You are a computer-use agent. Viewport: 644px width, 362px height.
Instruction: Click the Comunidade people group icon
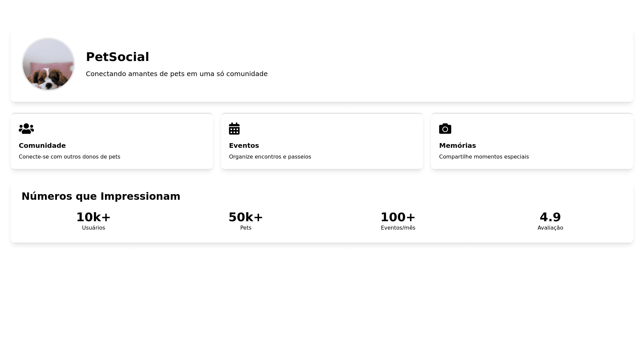(x=26, y=129)
